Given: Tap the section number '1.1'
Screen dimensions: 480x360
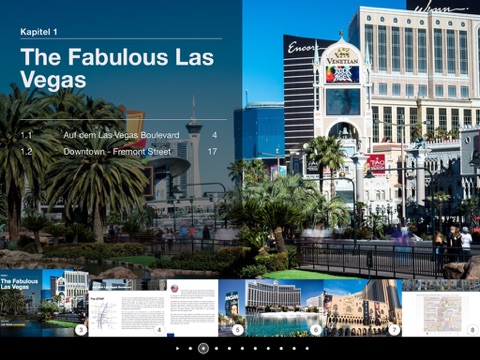Looking at the screenshot, I should pyautogui.click(x=26, y=135).
